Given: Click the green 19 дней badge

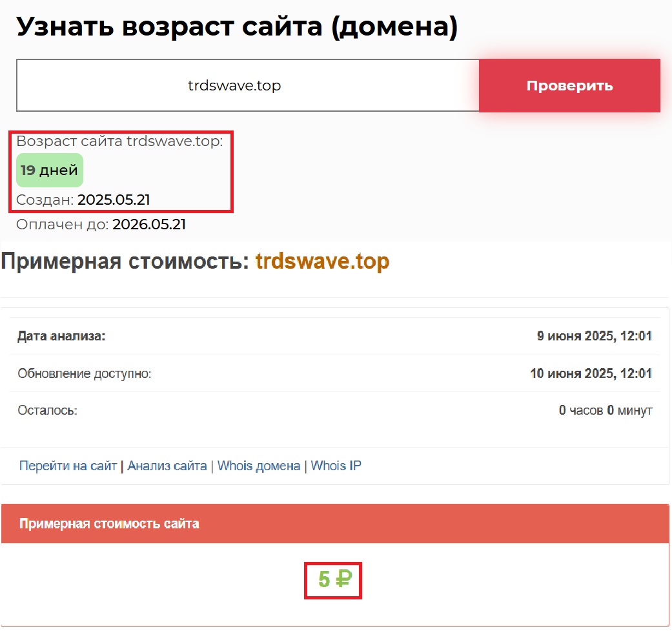Looking at the screenshot, I should pos(50,171).
